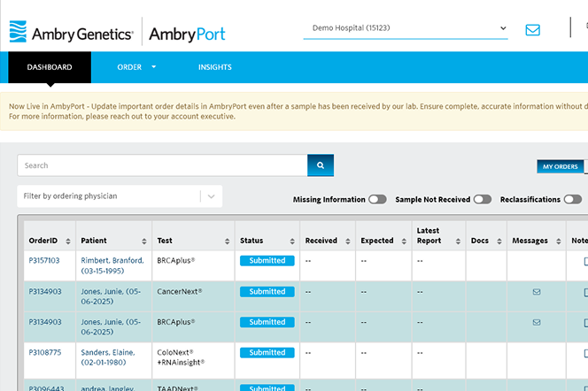The image size is (588, 391).
Task: Open the ORDER navigation menu
Action: coord(129,67)
